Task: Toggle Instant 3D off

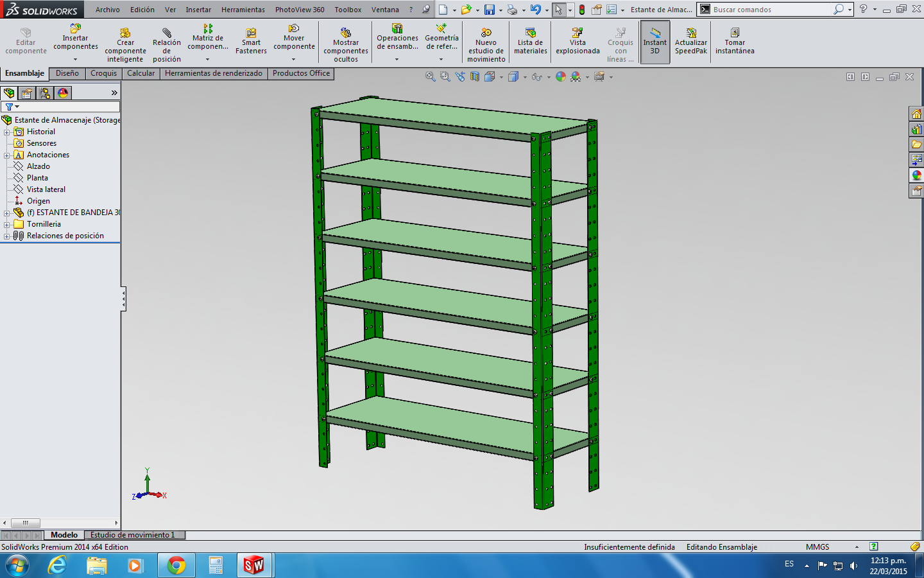Action: [655, 42]
